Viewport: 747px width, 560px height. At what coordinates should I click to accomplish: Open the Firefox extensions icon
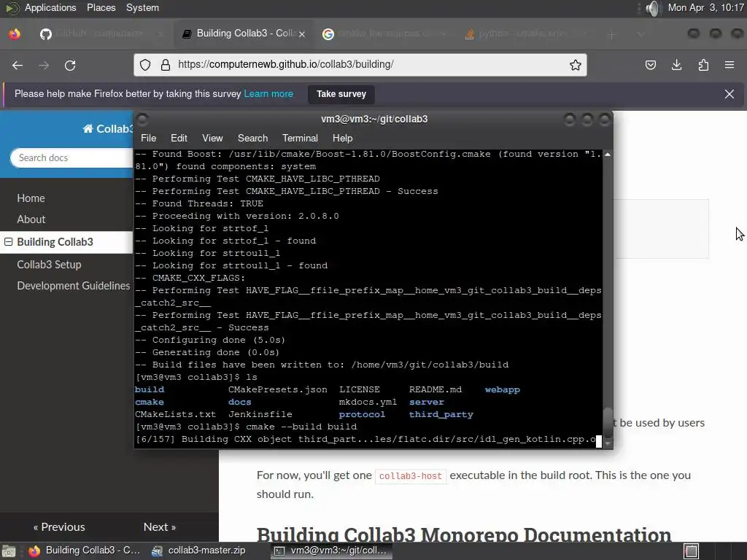(703, 65)
